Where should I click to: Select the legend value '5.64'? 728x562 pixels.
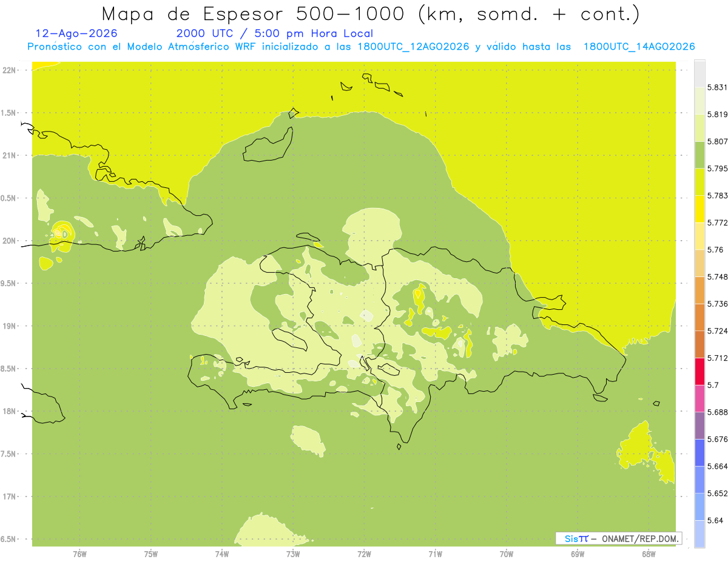[715, 520]
